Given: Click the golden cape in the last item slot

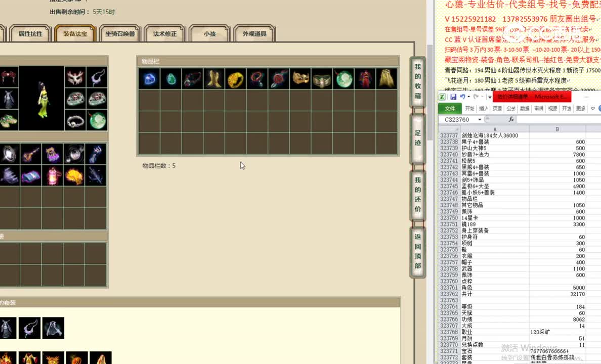Looking at the screenshot, I should (385, 80).
